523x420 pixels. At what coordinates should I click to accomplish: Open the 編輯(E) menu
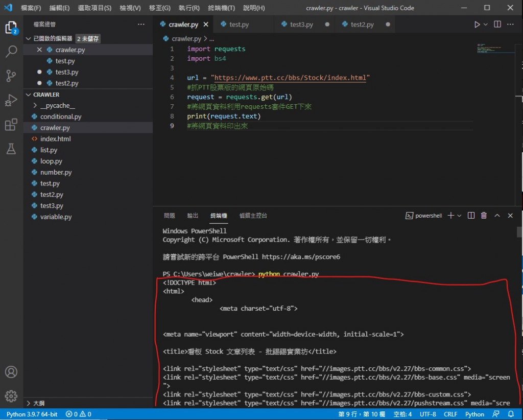59,8
